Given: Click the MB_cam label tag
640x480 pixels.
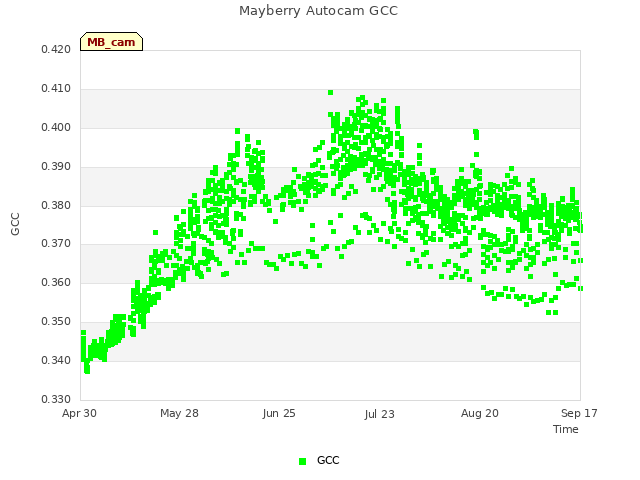Looking at the screenshot, I should (x=111, y=42).
